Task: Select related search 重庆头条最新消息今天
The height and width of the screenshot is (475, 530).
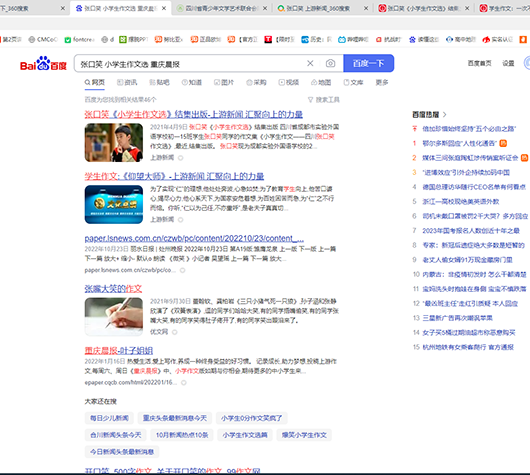Action: click(175, 418)
